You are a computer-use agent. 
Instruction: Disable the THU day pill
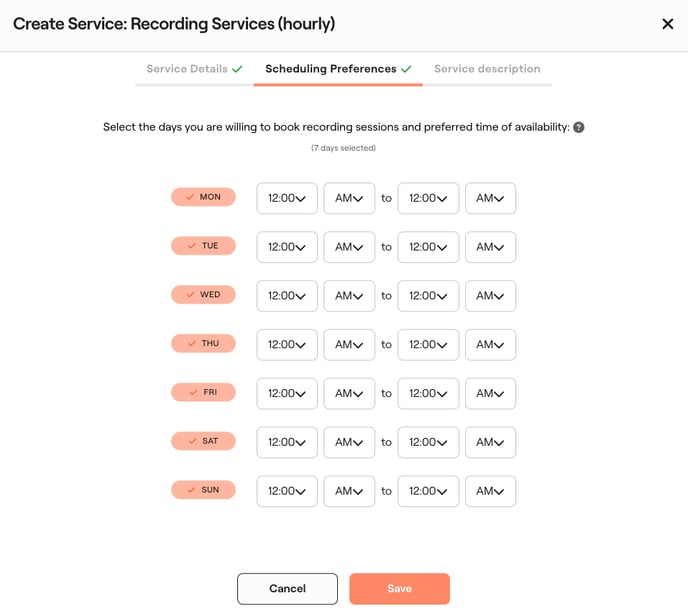(203, 344)
